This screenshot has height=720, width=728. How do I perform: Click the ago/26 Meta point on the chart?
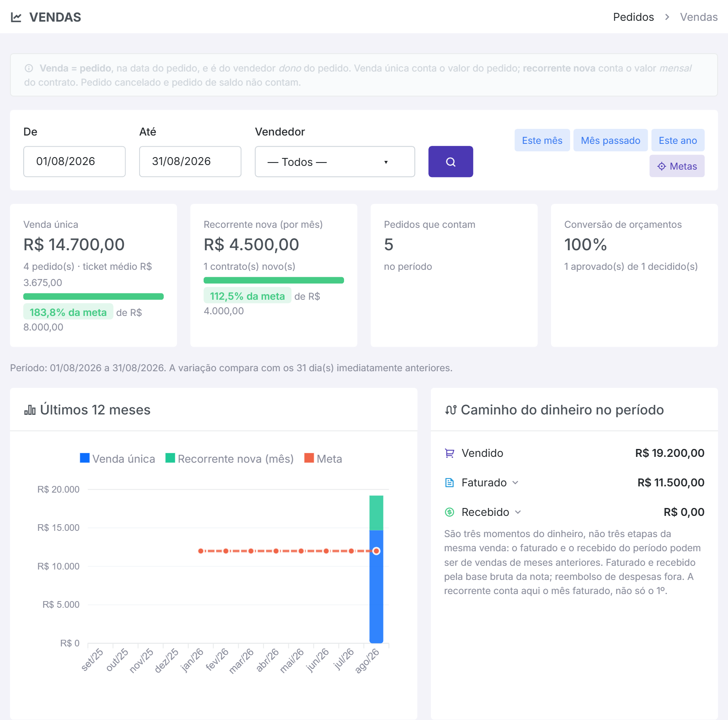coord(376,551)
